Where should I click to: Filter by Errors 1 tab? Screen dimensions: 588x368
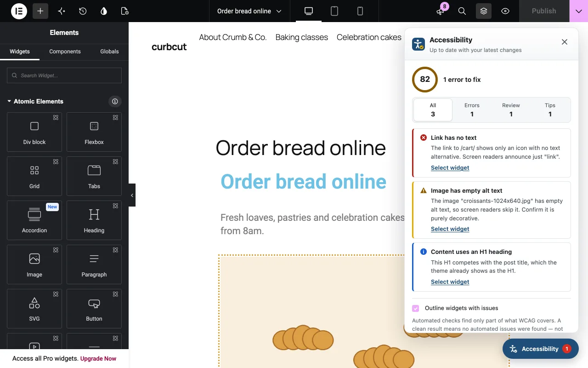(x=472, y=110)
